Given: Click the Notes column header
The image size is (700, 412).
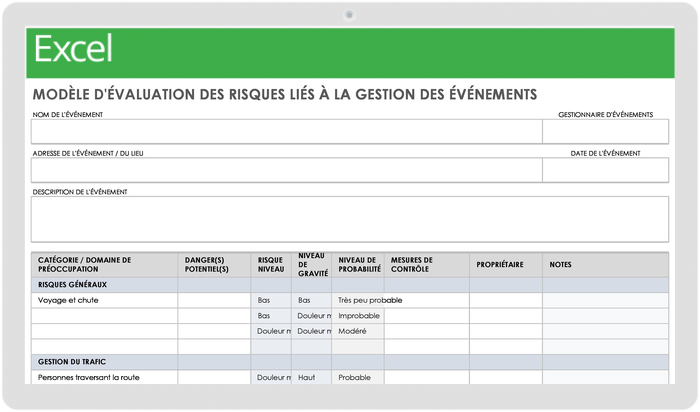Looking at the screenshot, I should pyautogui.click(x=605, y=265).
